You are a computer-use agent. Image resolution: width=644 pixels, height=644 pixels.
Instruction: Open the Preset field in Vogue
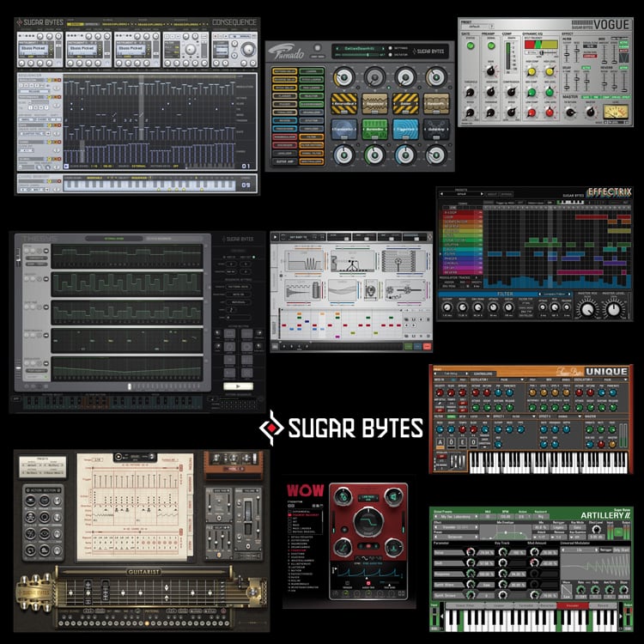(476, 26)
